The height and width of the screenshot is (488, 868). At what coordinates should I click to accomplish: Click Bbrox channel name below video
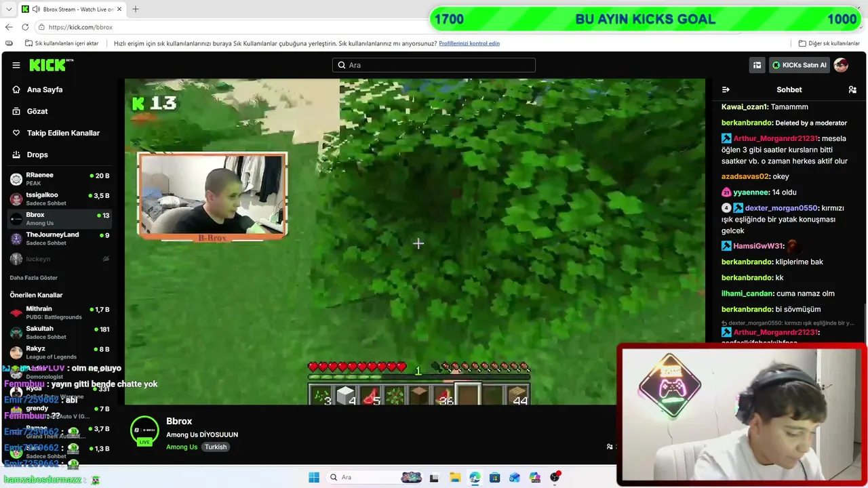tap(179, 422)
